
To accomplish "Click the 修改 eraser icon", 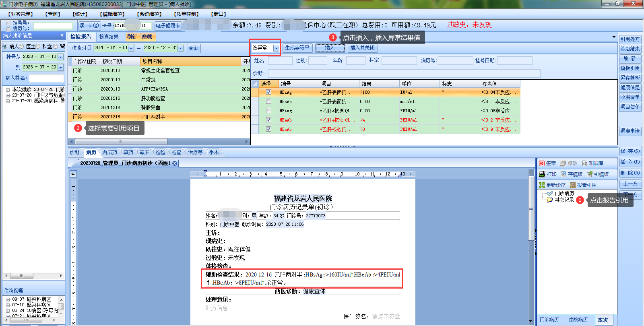I will click(x=563, y=163).
